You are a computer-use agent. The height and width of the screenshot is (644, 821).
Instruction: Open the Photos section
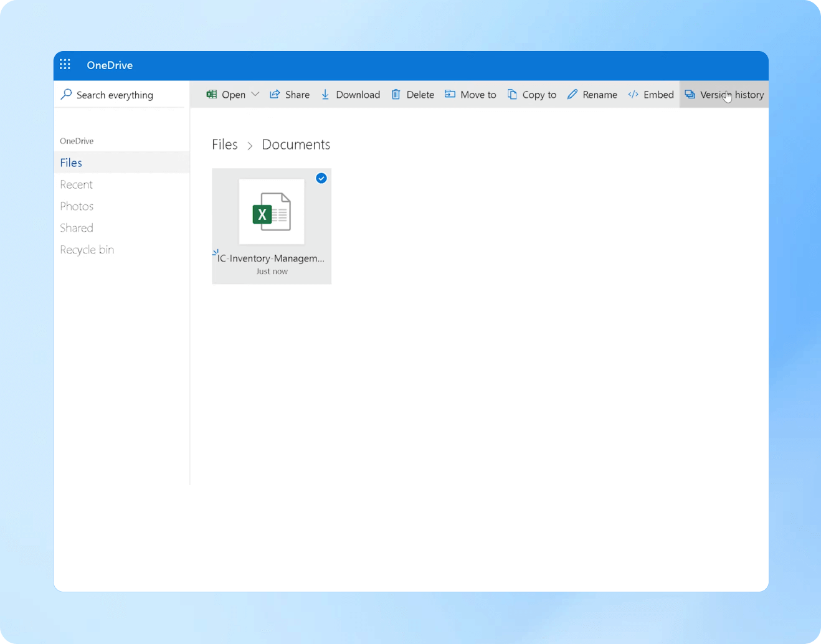[x=76, y=206]
